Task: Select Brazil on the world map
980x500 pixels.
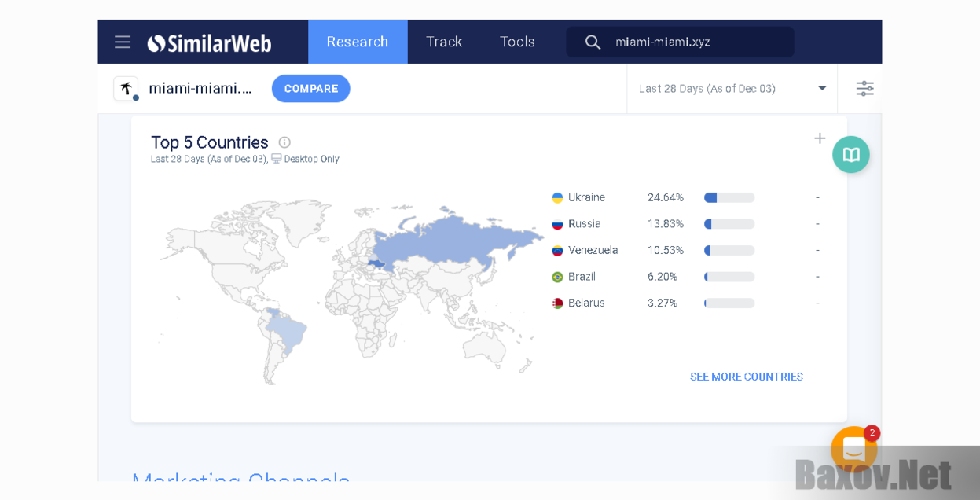Action: [286, 332]
